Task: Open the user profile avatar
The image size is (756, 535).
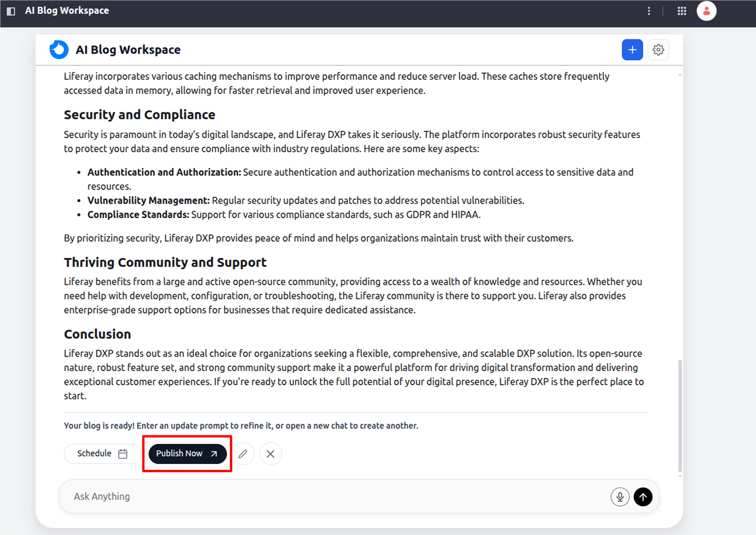Action: click(x=706, y=11)
